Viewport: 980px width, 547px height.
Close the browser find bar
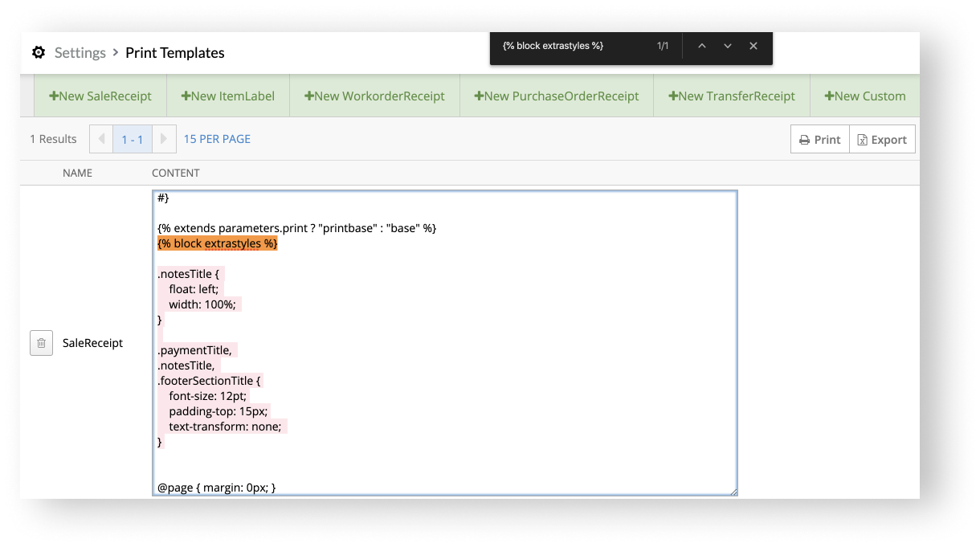tap(753, 46)
